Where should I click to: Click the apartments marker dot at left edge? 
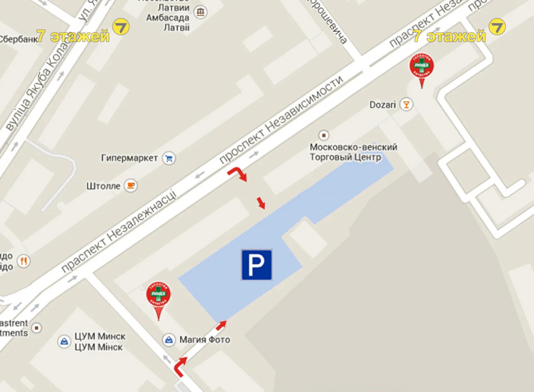tap(36, 328)
